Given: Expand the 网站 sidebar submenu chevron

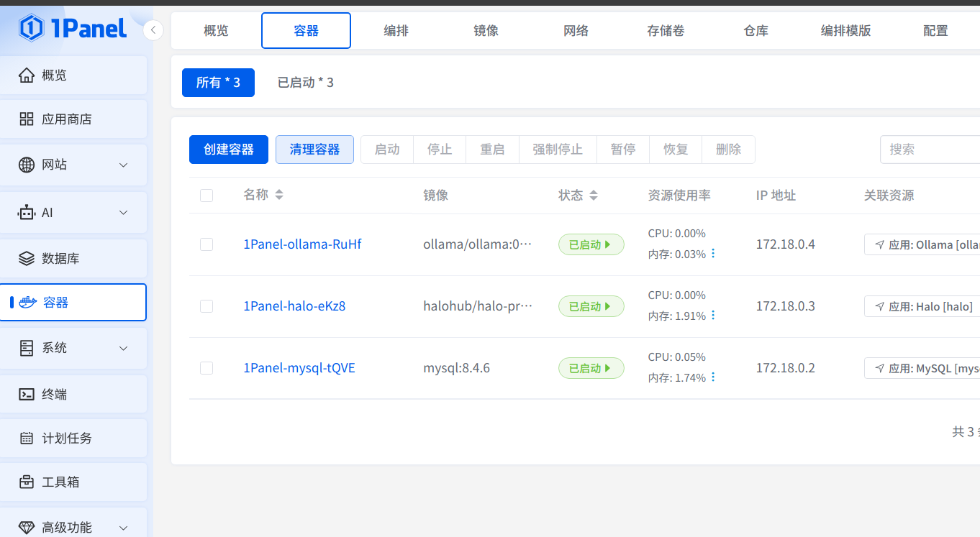Looking at the screenshot, I should pos(124,165).
